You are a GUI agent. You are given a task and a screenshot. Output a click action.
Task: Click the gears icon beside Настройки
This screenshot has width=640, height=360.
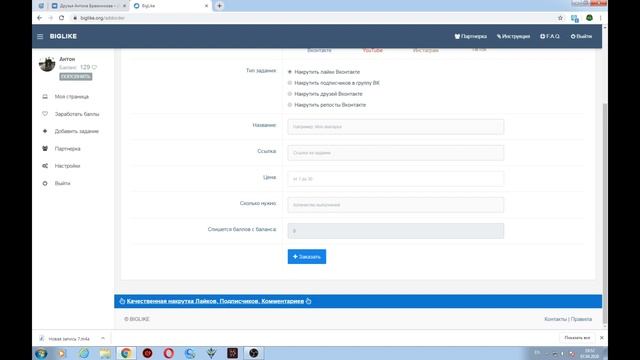[45, 166]
